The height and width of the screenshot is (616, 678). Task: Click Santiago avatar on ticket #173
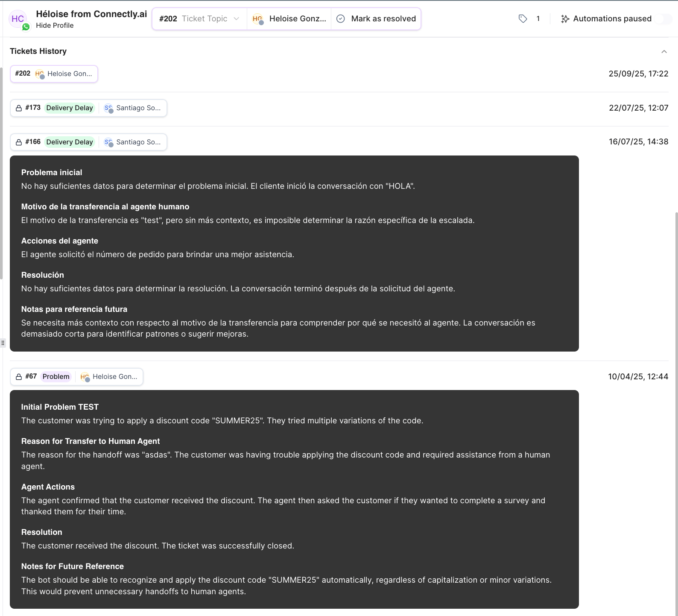pos(108,108)
